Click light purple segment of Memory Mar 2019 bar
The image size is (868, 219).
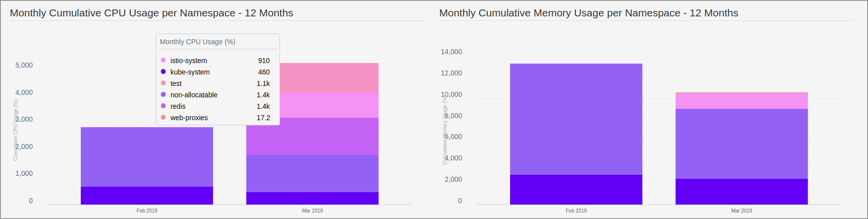pos(742,144)
